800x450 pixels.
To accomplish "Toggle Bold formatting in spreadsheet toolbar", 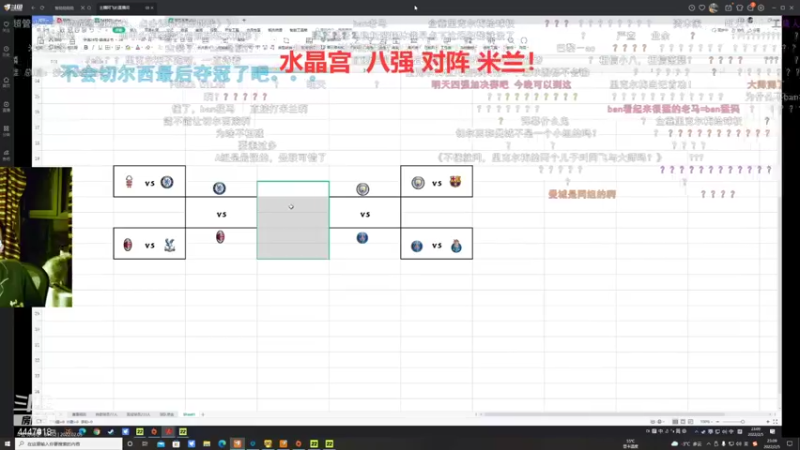I will (86, 47).
